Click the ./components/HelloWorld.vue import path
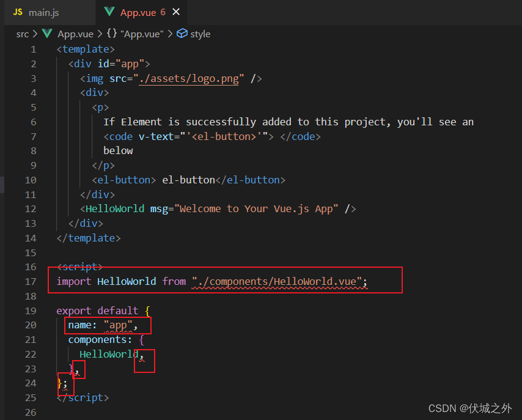The width and height of the screenshot is (522, 420). [x=277, y=281]
